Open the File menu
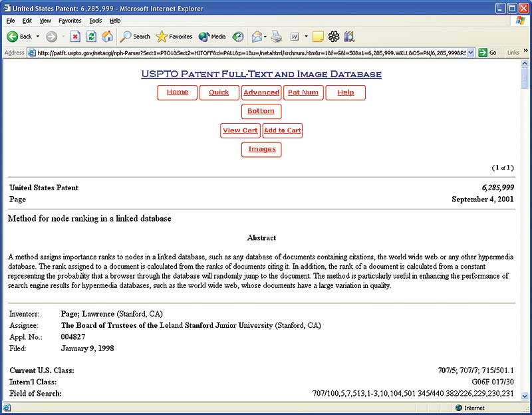 click(11, 21)
